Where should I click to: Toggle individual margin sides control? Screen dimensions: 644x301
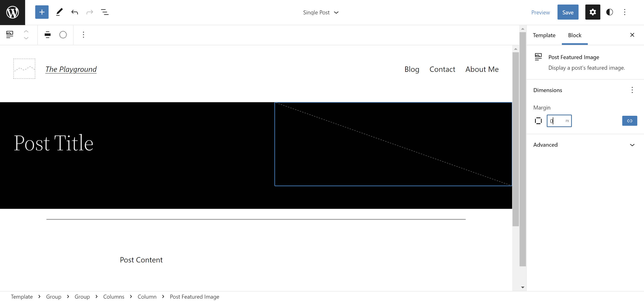[x=538, y=121]
